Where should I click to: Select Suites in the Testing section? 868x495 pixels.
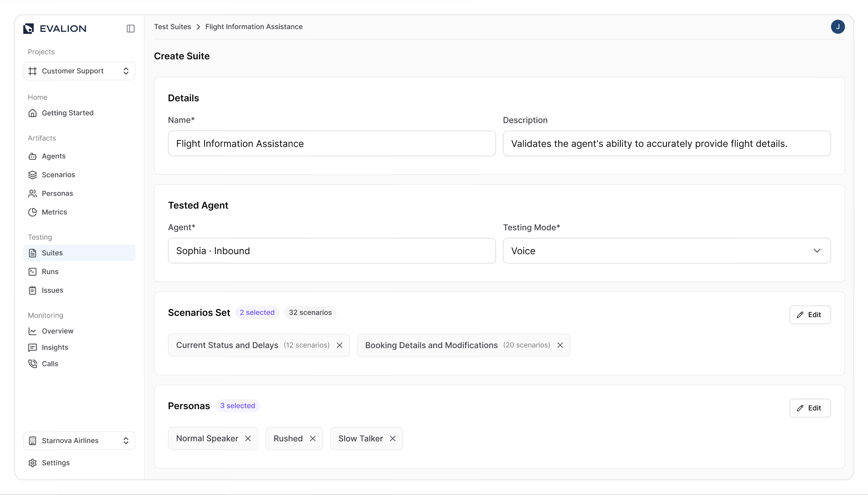pyautogui.click(x=52, y=253)
